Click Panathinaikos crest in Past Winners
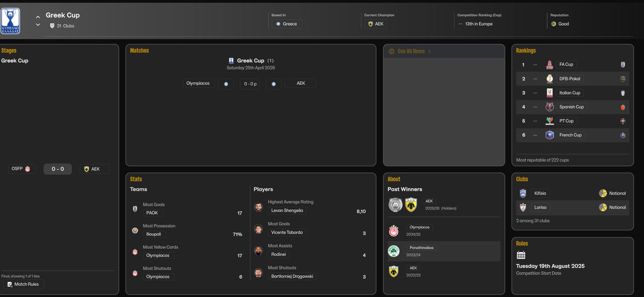The width and height of the screenshot is (644, 297). click(x=394, y=251)
